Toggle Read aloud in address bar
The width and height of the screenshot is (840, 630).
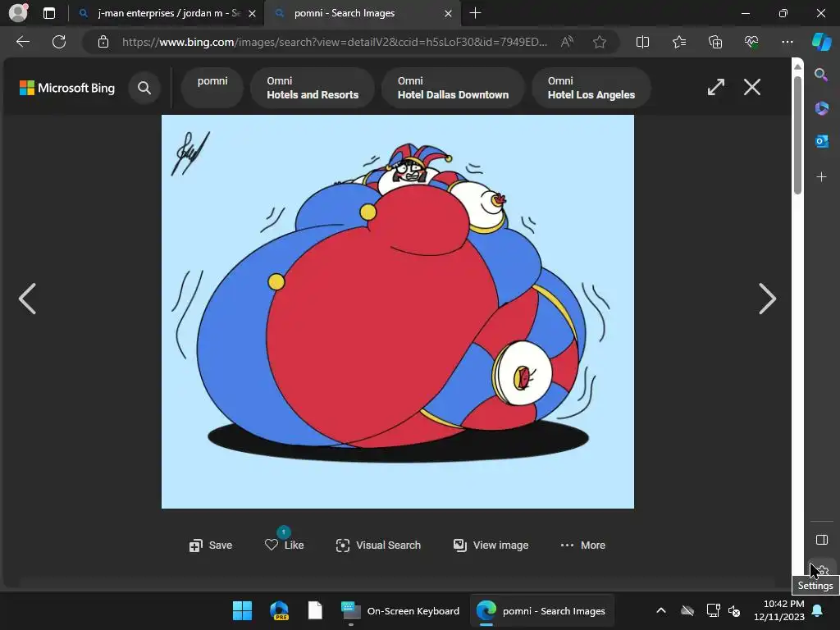pos(567,42)
